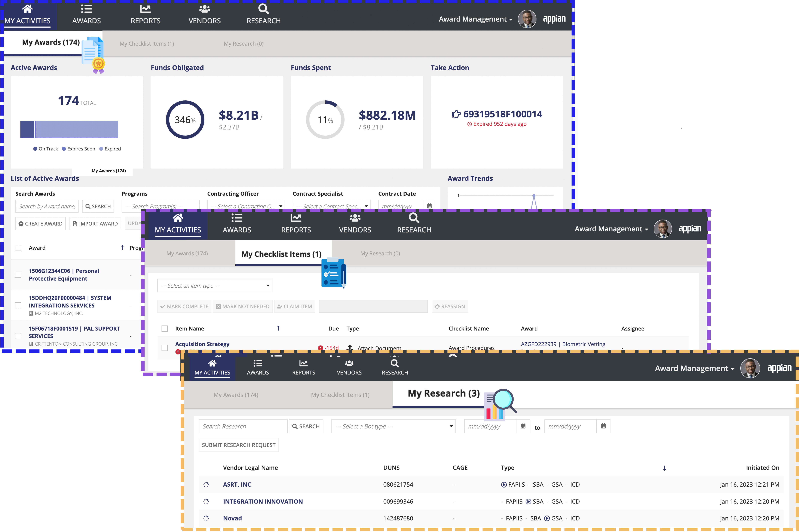Sort research by Type column arrow
Image resolution: width=799 pixels, height=532 pixels.
664,468
